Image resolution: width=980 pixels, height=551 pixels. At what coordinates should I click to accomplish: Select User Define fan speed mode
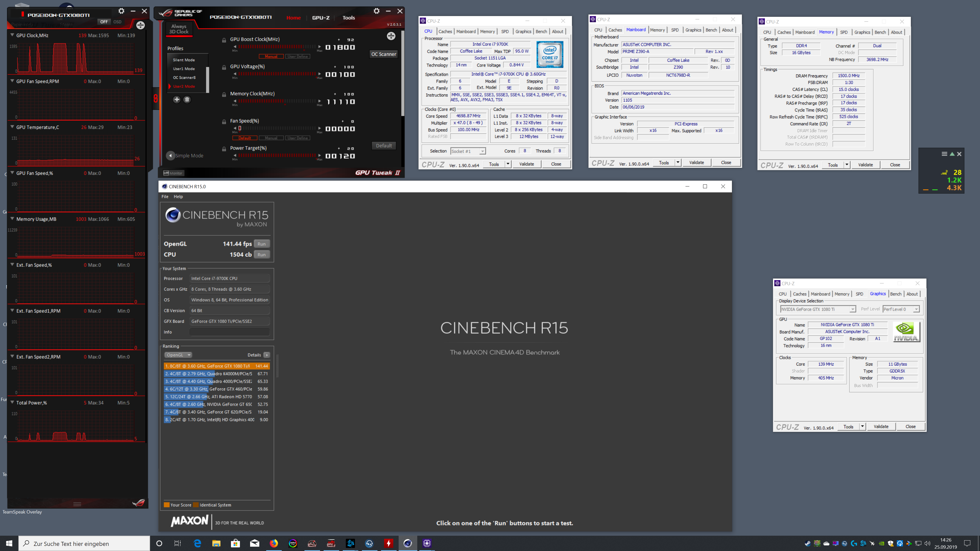[298, 138]
